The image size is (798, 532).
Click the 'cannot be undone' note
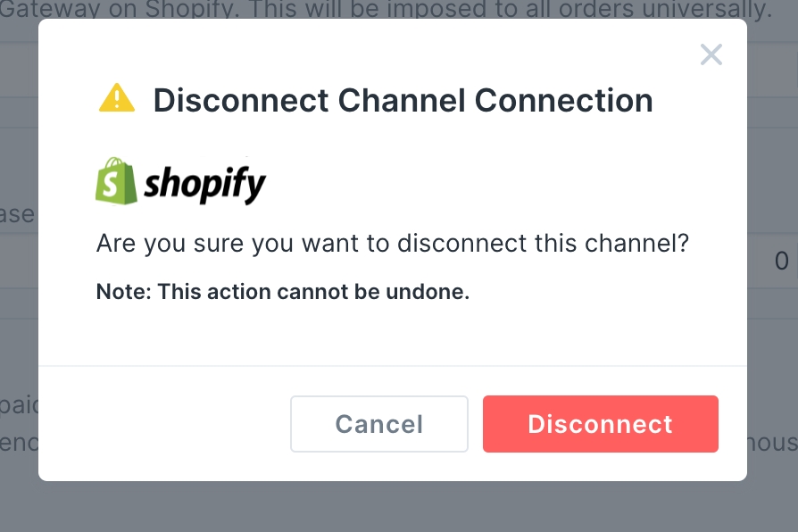[x=282, y=292]
